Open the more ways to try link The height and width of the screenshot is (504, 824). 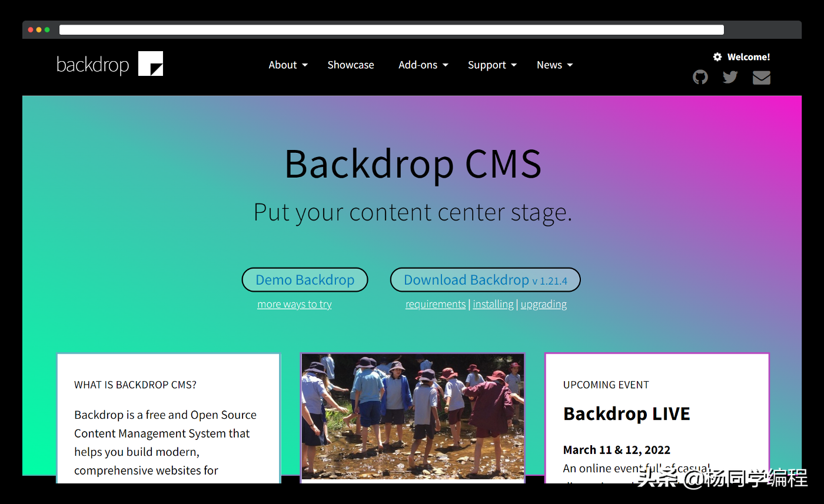pyautogui.click(x=294, y=304)
